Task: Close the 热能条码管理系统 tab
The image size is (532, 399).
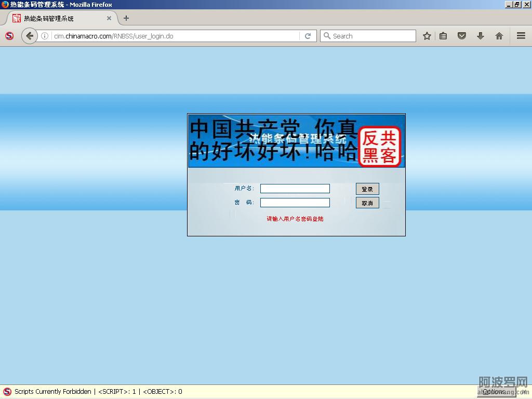Action: tap(109, 18)
